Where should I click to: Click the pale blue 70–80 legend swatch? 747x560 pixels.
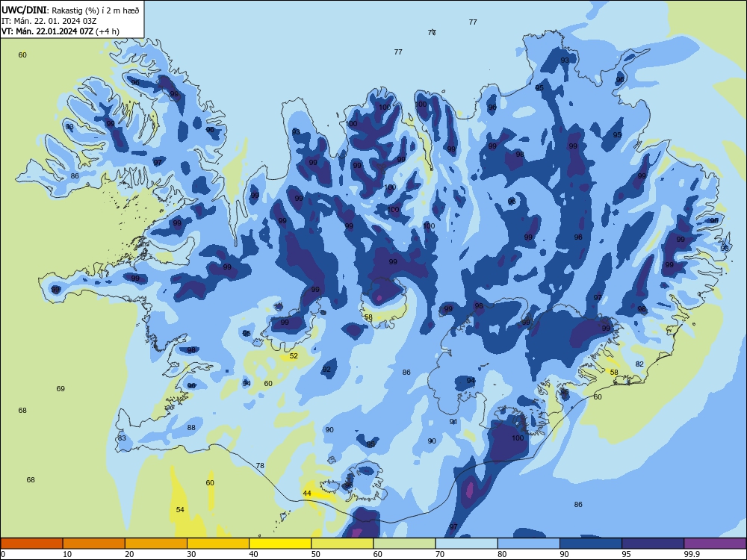click(x=466, y=544)
